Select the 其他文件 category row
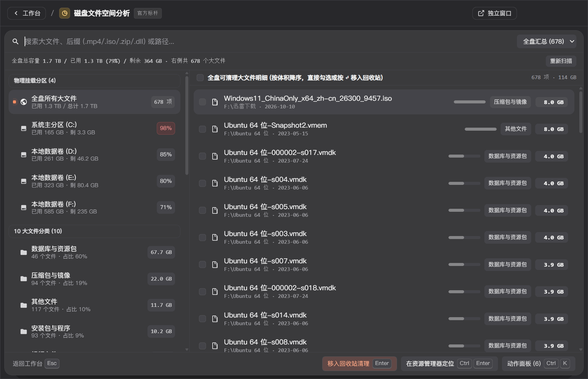Viewport: 588px width, 379px height. (x=94, y=305)
